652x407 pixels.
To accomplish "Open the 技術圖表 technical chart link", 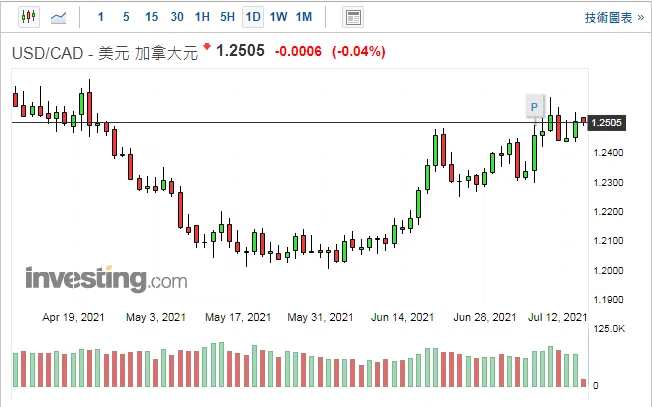I will click(x=614, y=17).
